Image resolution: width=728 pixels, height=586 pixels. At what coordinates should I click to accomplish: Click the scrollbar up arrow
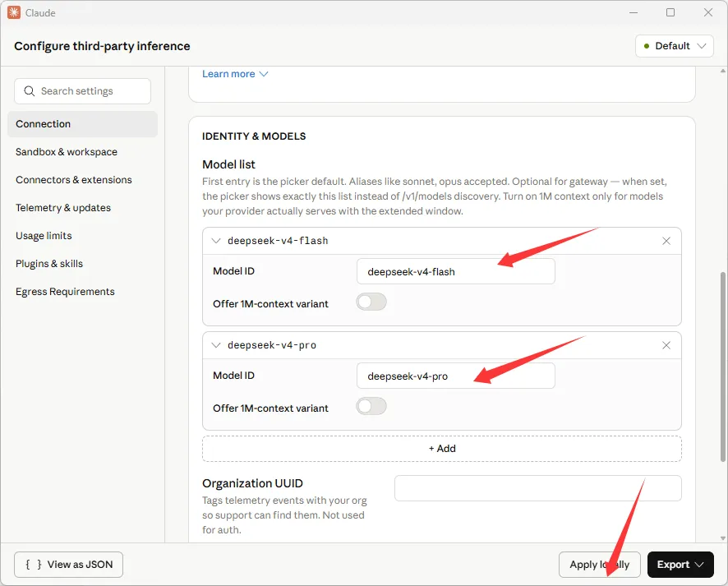coord(722,71)
